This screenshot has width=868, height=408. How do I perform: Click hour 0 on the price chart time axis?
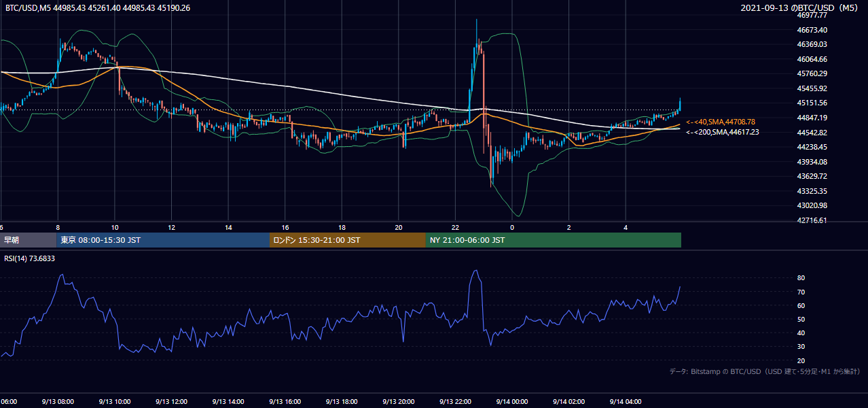click(512, 227)
